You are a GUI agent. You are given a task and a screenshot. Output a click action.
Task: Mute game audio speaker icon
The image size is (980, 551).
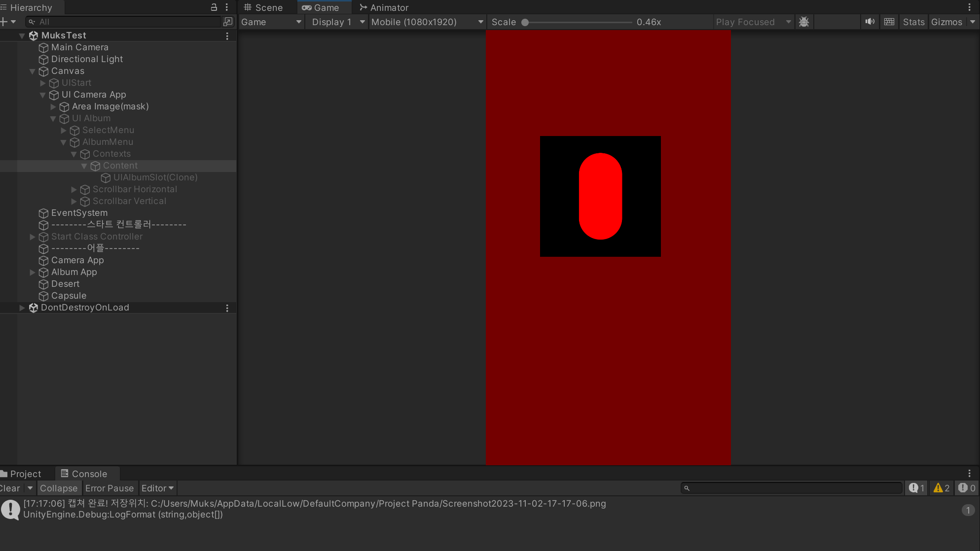[x=870, y=22]
